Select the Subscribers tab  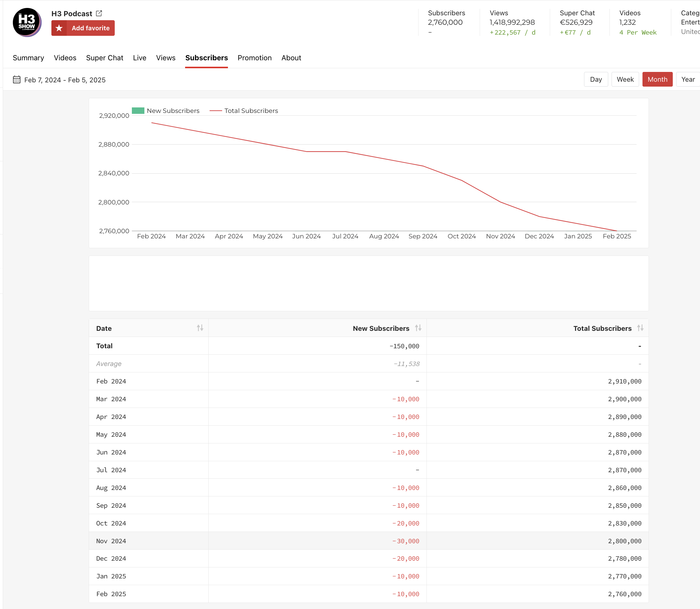click(207, 58)
